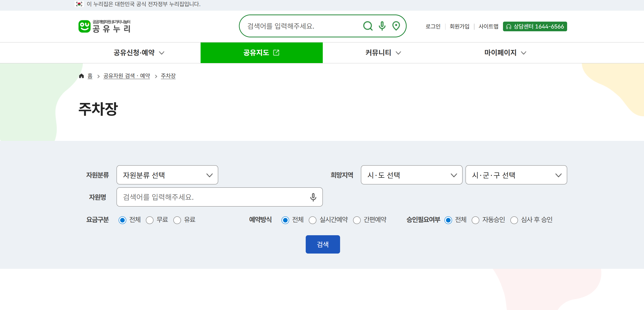Click the external link icon on 공유지도

click(x=276, y=53)
